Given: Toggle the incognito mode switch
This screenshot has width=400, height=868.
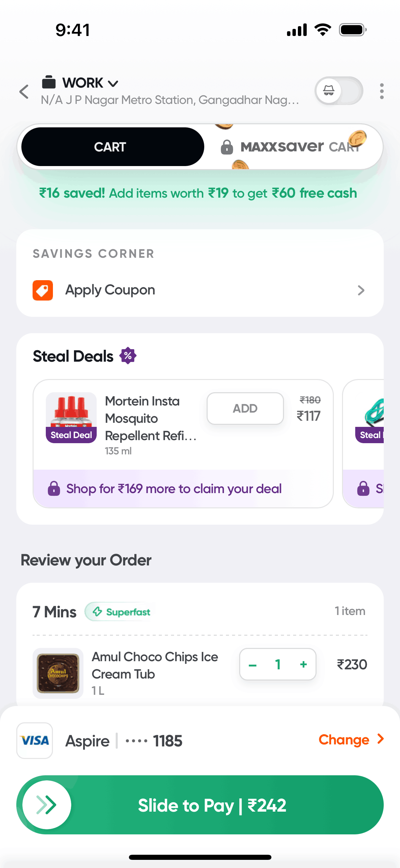Looking at the screenshot, I should click(x=339, y=91).
